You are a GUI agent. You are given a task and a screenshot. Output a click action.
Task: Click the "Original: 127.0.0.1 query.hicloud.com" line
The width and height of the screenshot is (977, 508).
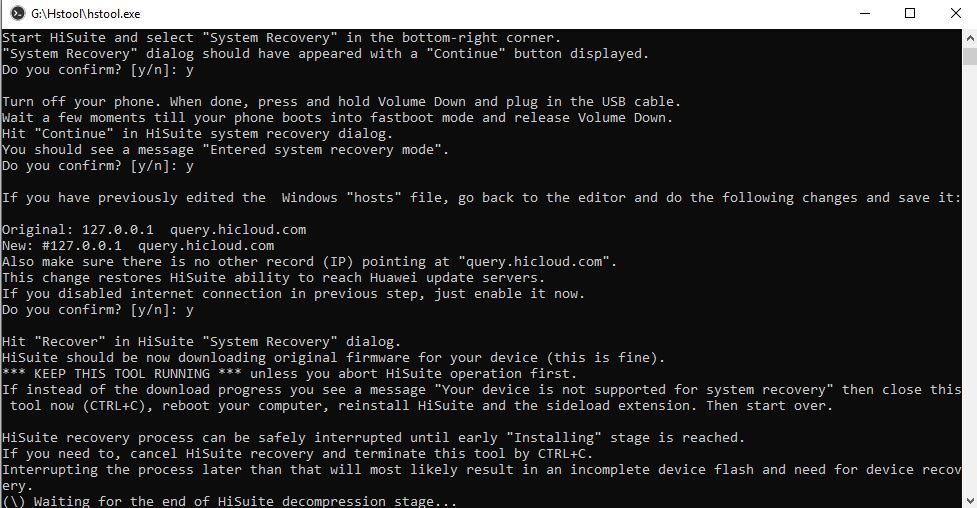[x=154, y=229]
